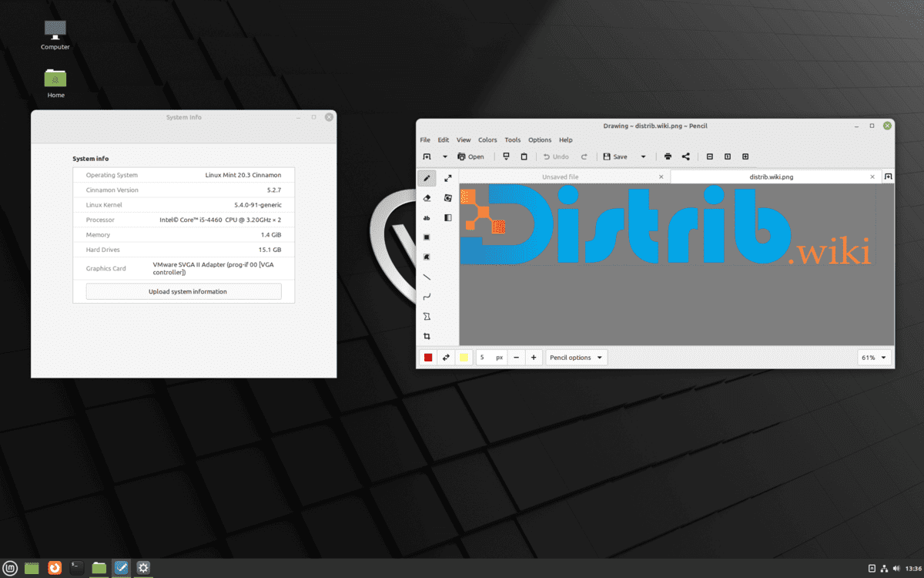Select the Text tool marked ab
The image size is (924, 578).
click(x=427, y=218)
